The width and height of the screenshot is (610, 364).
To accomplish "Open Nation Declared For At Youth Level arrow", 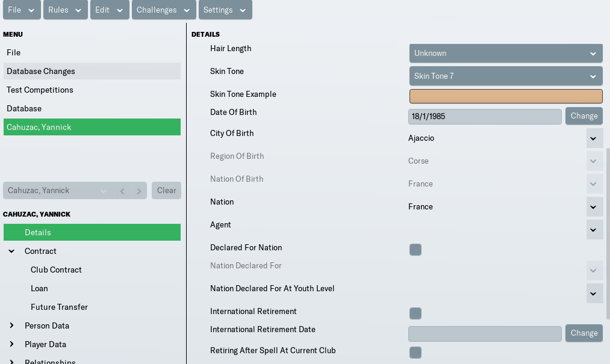I will tap(593, 294).
